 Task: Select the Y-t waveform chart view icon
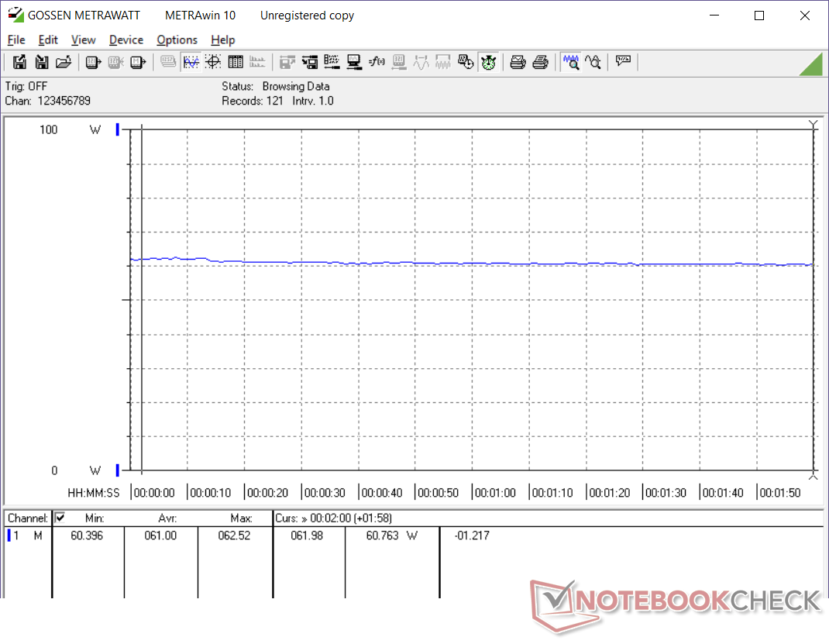(191, 63)
